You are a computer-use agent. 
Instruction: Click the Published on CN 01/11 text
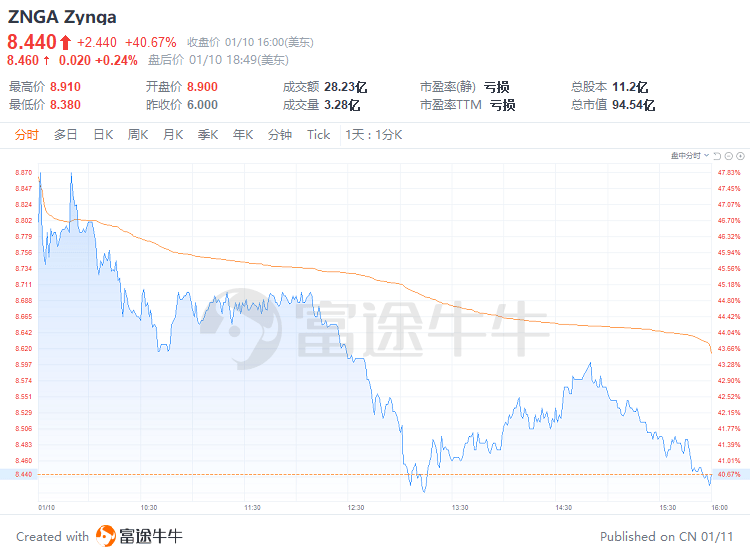coord(666,537)
